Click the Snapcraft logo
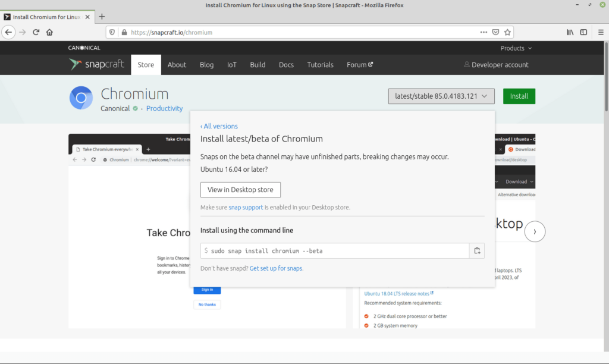This screenshot has height=364, width=609. coord(97,64)
